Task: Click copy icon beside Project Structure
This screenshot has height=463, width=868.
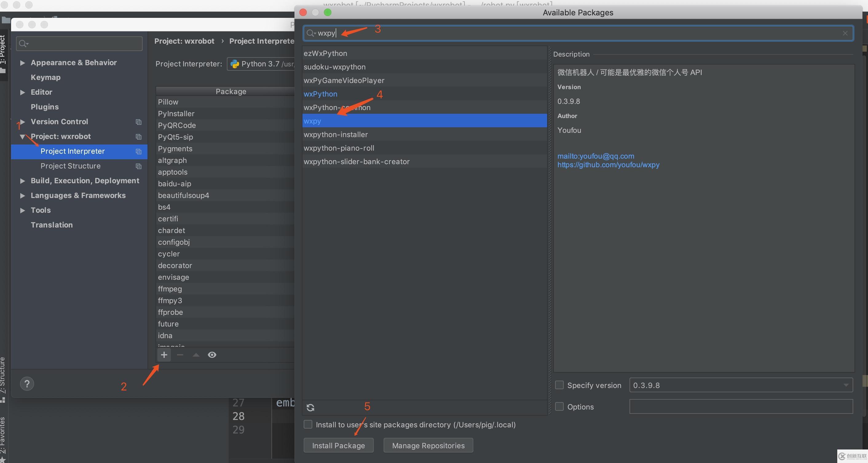Action: 139,166
